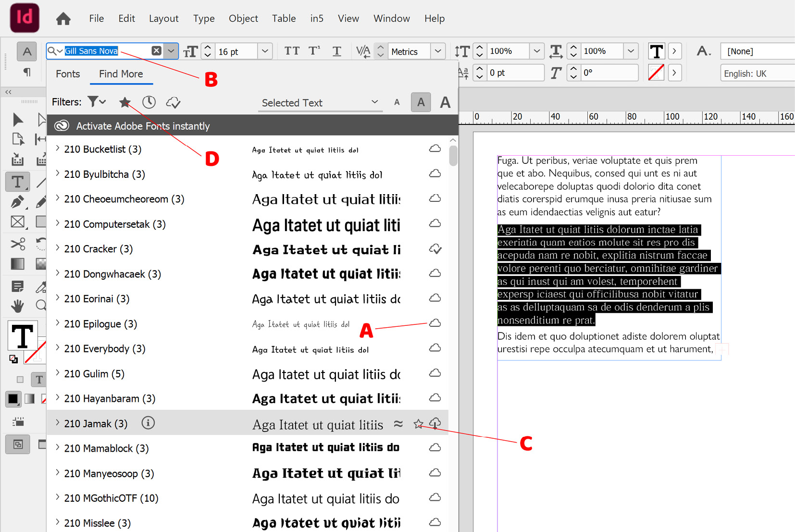Open info for 210 Jamak
The image size is (795, 532).
148,423
